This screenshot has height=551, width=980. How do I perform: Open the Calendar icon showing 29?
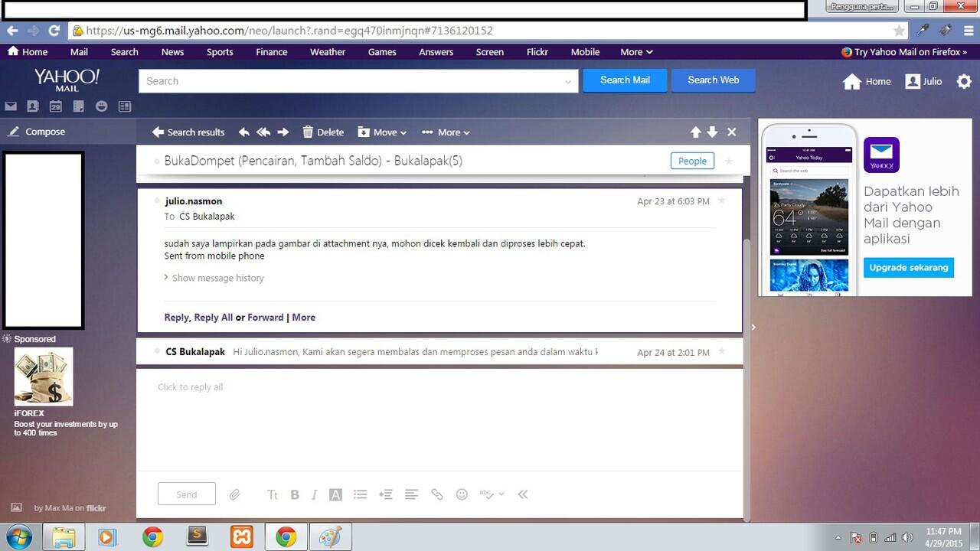click(x=56, y=106)
